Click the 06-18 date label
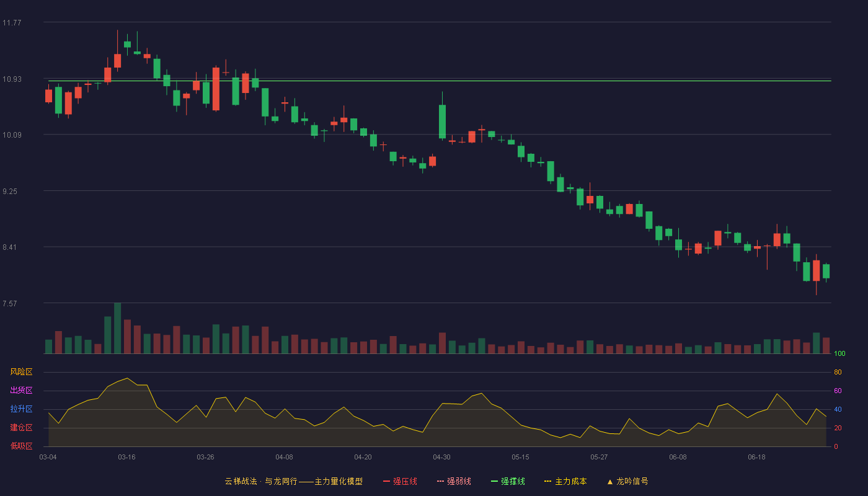 [756, 457]
